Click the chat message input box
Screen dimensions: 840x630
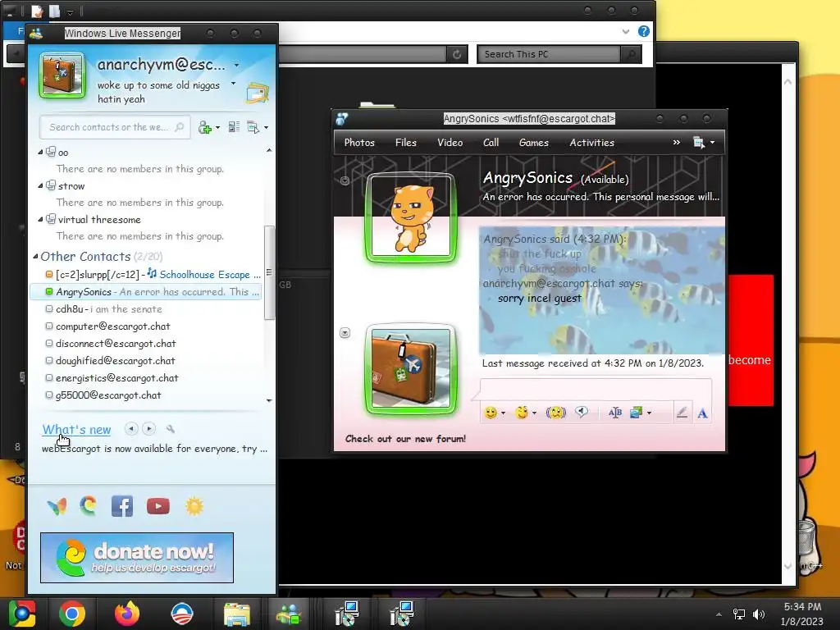click(x=596, y=390)
